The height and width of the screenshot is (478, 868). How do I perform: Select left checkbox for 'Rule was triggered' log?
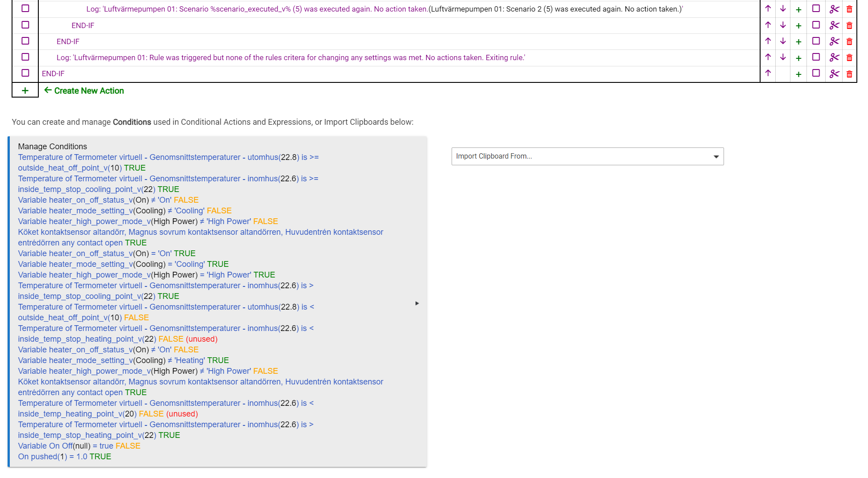25,57
